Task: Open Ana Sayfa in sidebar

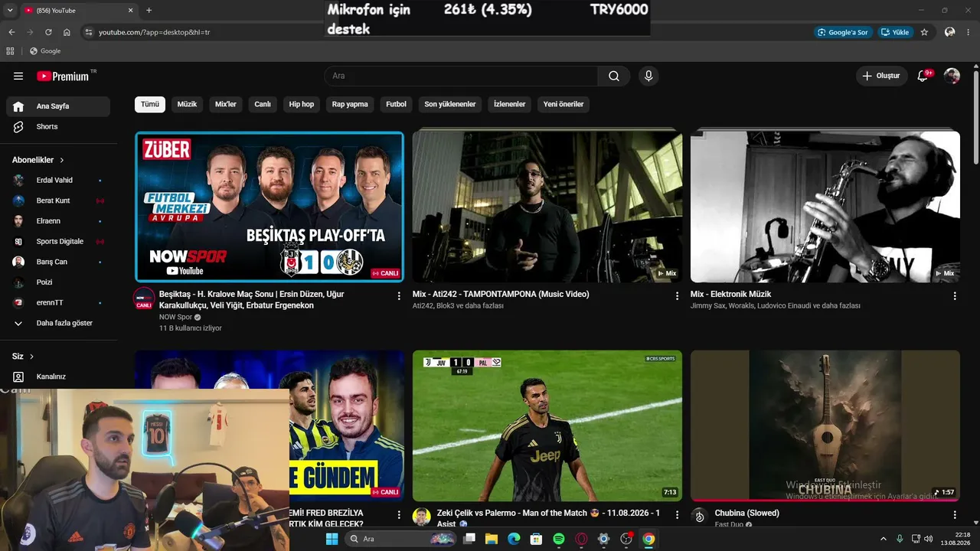Action: point(58,106)
